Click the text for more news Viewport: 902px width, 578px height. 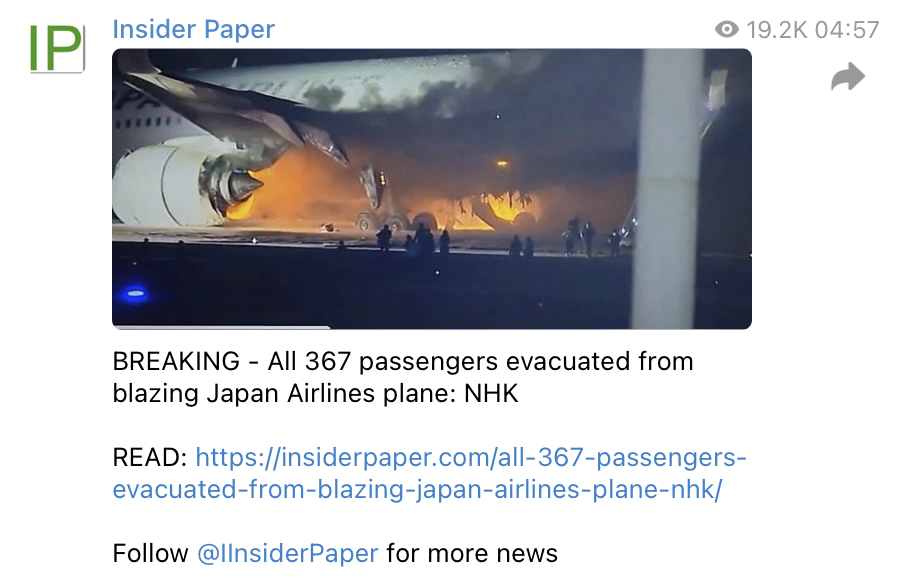pos(472,553)
